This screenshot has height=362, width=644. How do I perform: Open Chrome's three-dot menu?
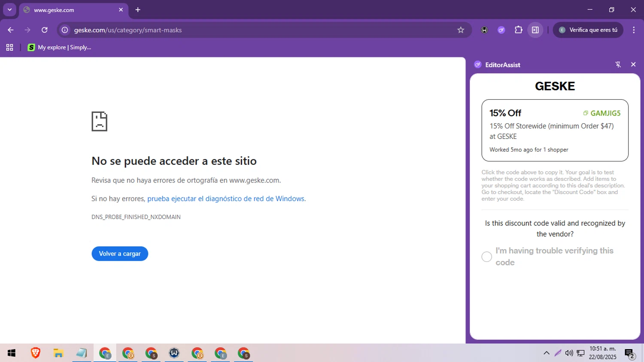click(x=634, y=30)
